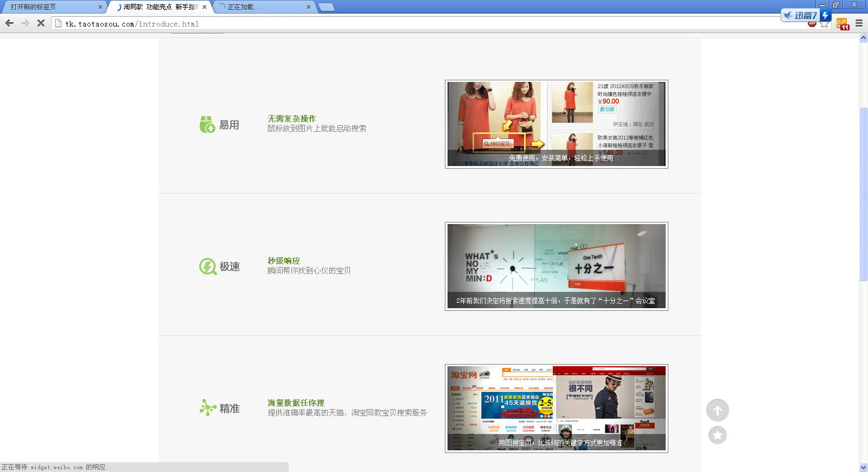Open the Chrome hamburger menu
Viewport: 868px width, 472px height.
[x=859, y=23]
